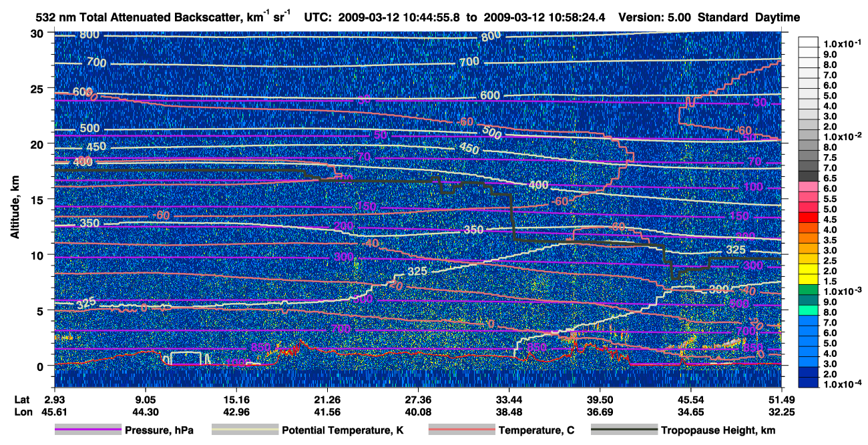Click the altitude axis tick '30'
This screenshot has width=868, height=445.
point(39,33)
